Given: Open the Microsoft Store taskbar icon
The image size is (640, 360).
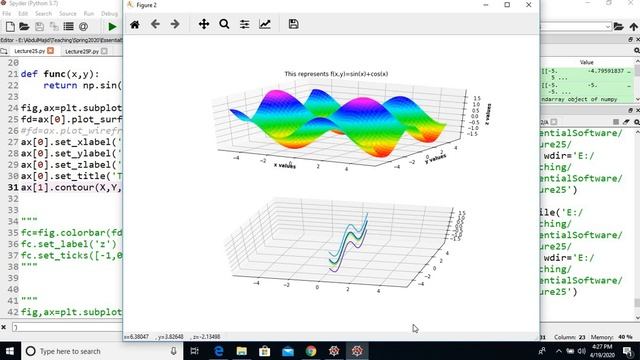Looking at the screenshot, I should tap(264, 351).
